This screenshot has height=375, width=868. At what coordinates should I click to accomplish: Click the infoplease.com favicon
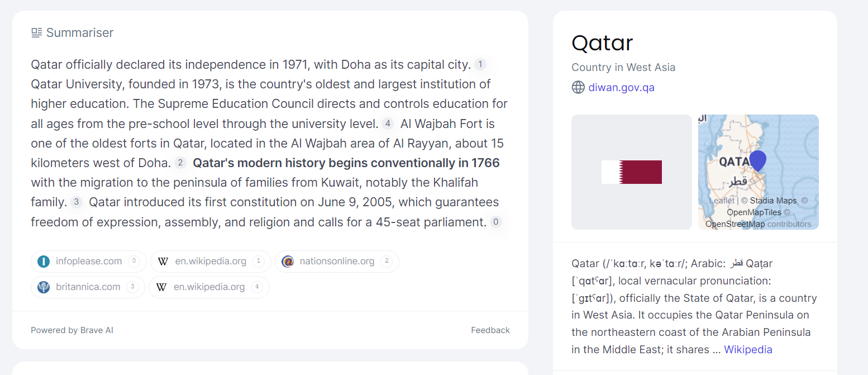tap(44, 261)
